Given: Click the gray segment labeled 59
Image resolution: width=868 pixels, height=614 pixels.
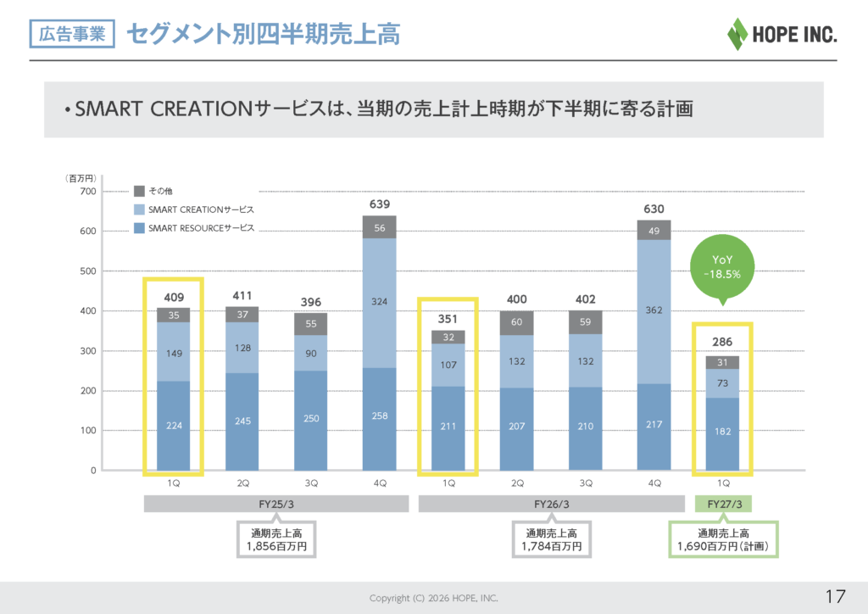Looking at the screenshot, I should 585,322.
